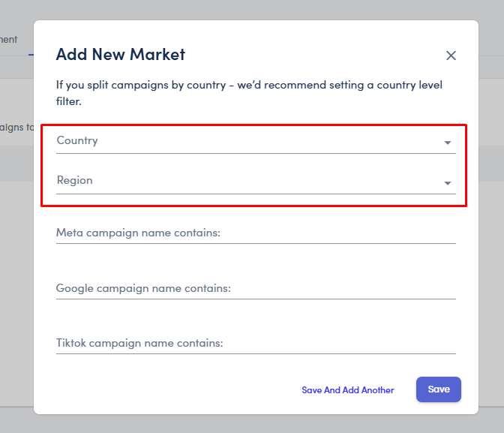The height and width of the screenshot is (433, 504).
Task: Close the Add New Market dialog
Action: click(x=451, y=56)
